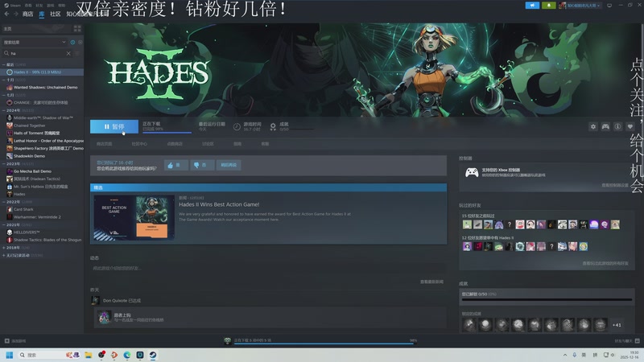Click the ready-to-play filter icon
644x362 pixels.
(80, 43)
